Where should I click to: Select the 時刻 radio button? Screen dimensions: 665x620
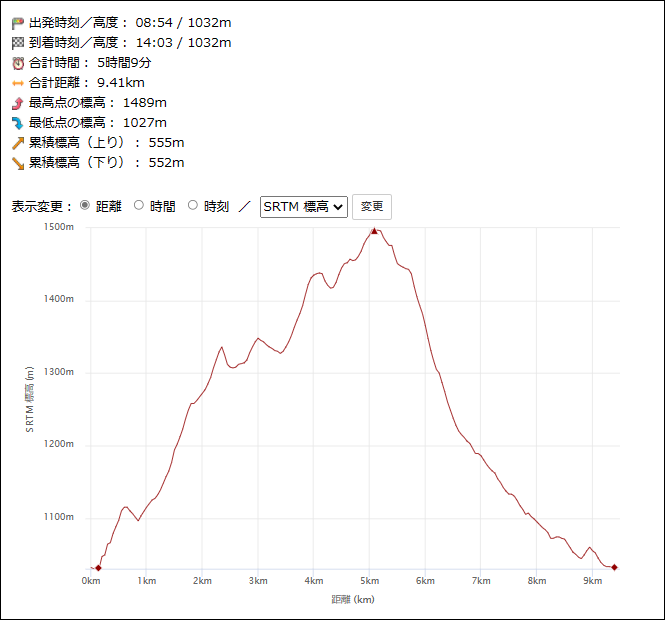tap(193, 206)
